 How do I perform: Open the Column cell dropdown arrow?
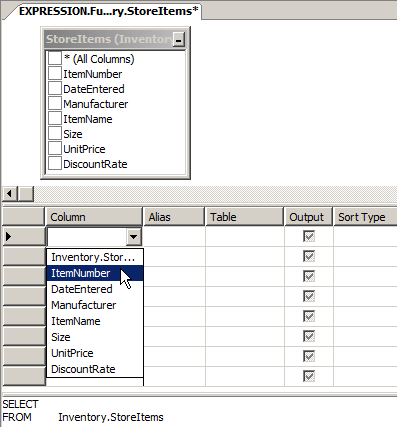click(134, 237)
